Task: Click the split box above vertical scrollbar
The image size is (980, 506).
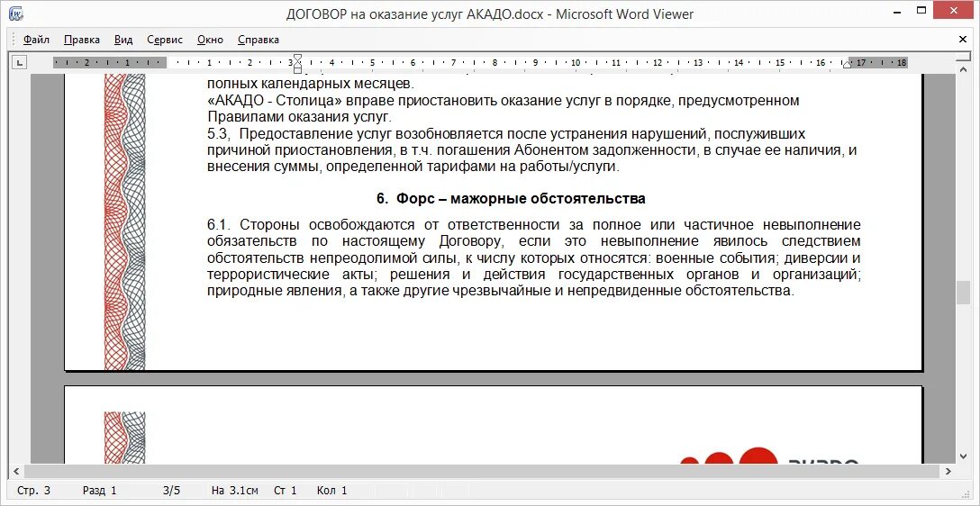Action: tap(963, 57)
